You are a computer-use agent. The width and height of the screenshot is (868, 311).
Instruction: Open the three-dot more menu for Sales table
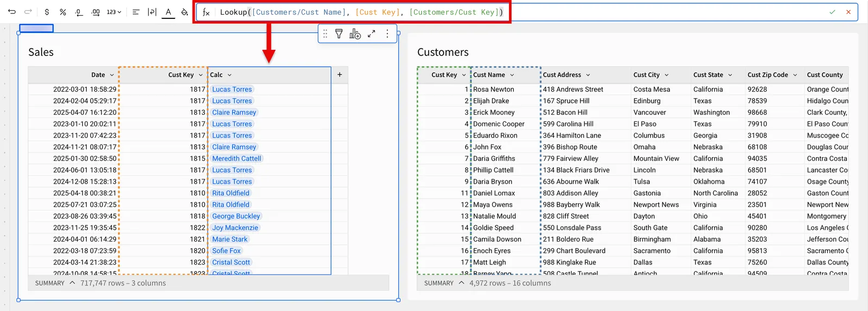[x=387, y=34]
